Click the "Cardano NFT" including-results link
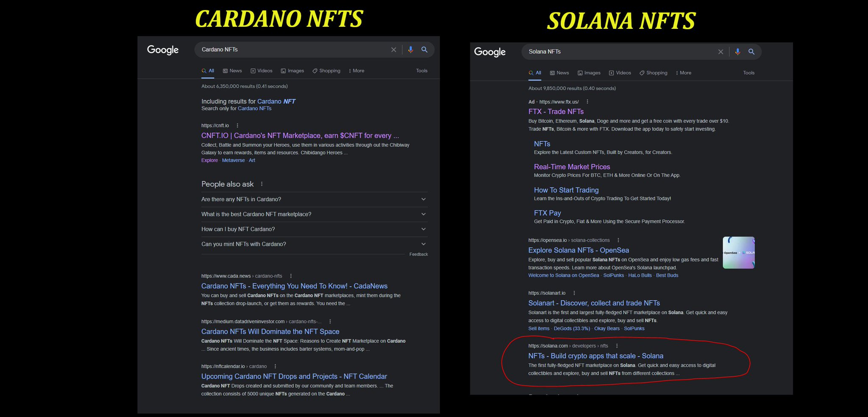 [276, 101]
